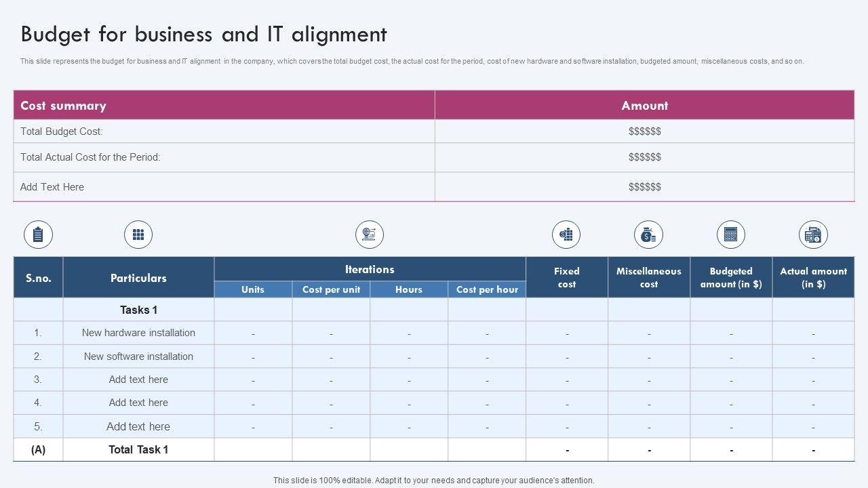Click serial number '3.' cell

[x=38, y=380]
